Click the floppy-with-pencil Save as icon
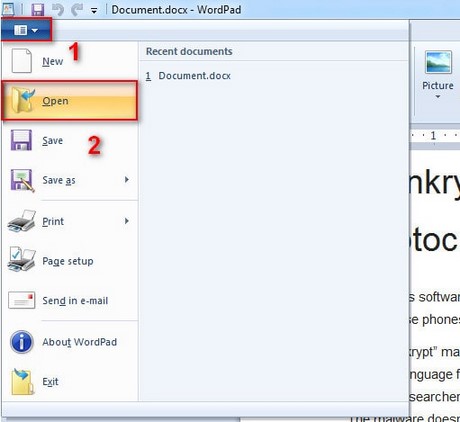The image size is (460, 422). (x=22, y=180)
